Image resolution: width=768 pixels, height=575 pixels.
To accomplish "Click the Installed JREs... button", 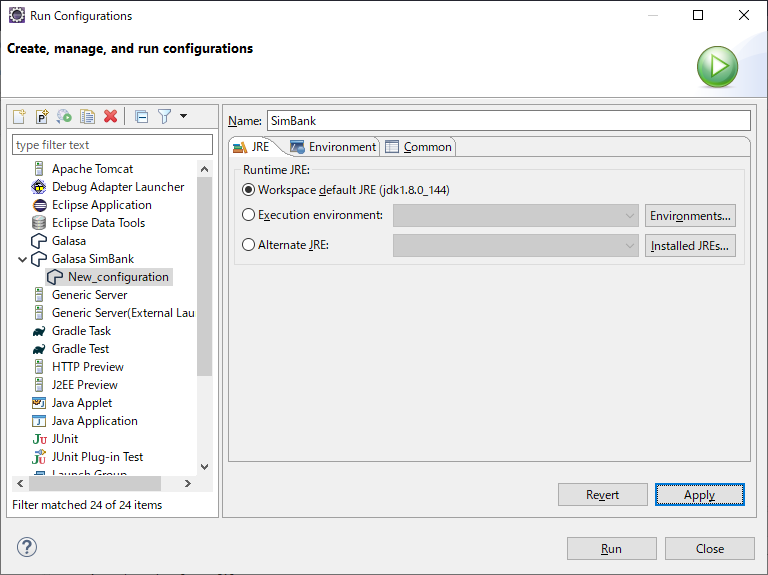I will 690,245.
